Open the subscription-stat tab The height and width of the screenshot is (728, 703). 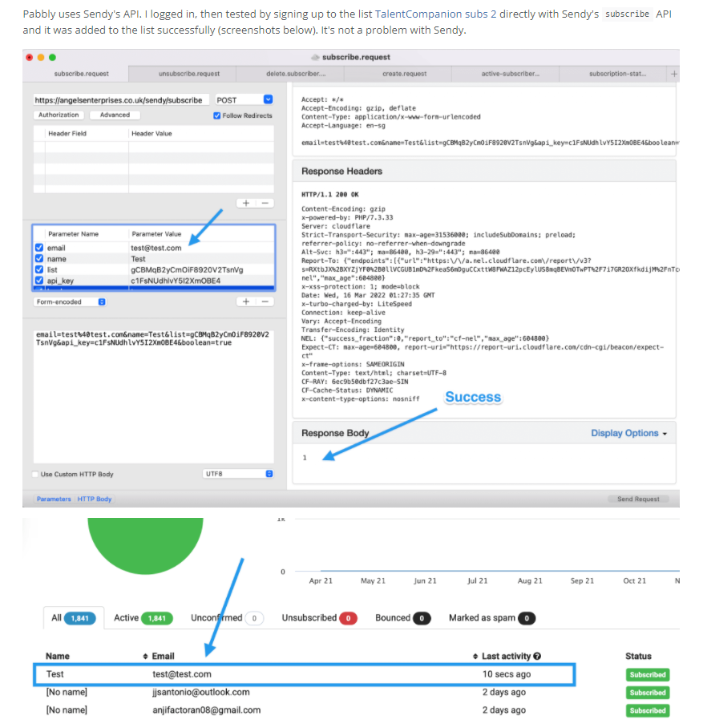click(617, 74)
